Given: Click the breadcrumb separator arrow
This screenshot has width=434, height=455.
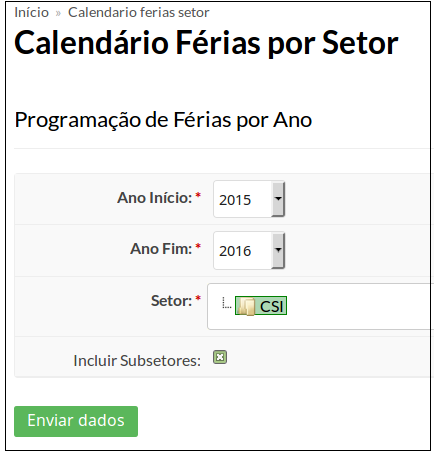Looking at the screenshot, I should click(x=58, y=13).
